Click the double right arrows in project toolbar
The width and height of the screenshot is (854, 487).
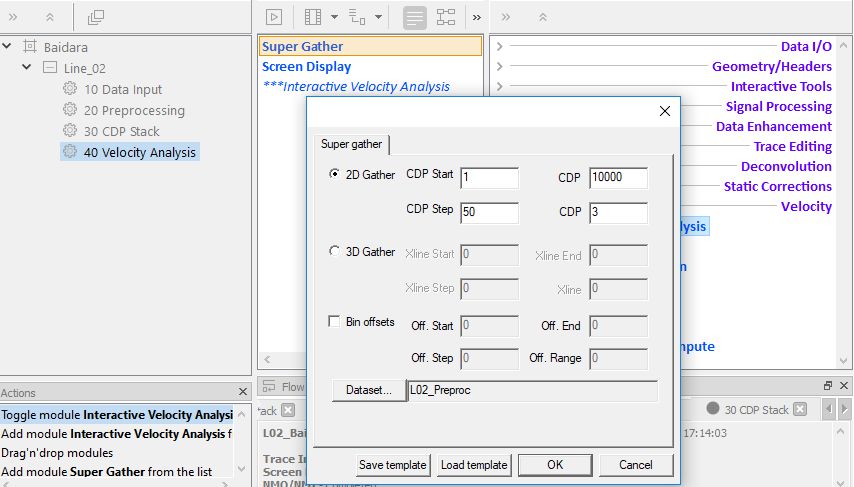click(13, 17)
